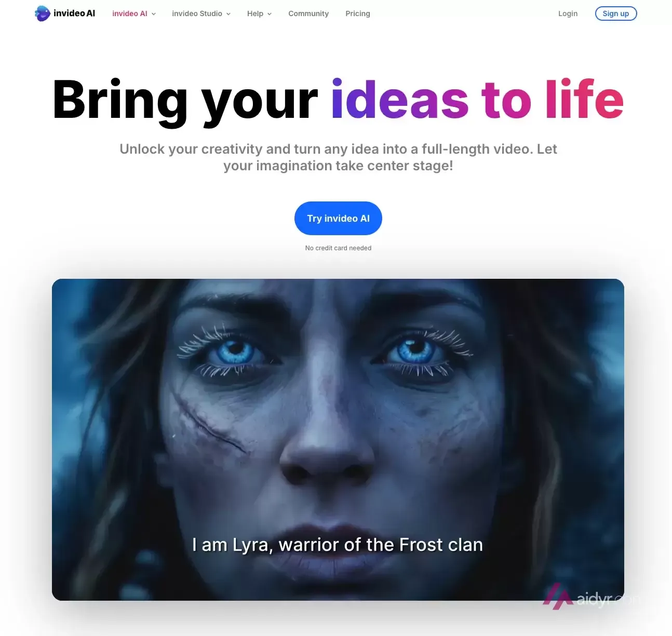The height and width of the screenshot is (636, 672).
Task: Click the Bring your ideas to life heading
Action: click(x=338, y=100)
